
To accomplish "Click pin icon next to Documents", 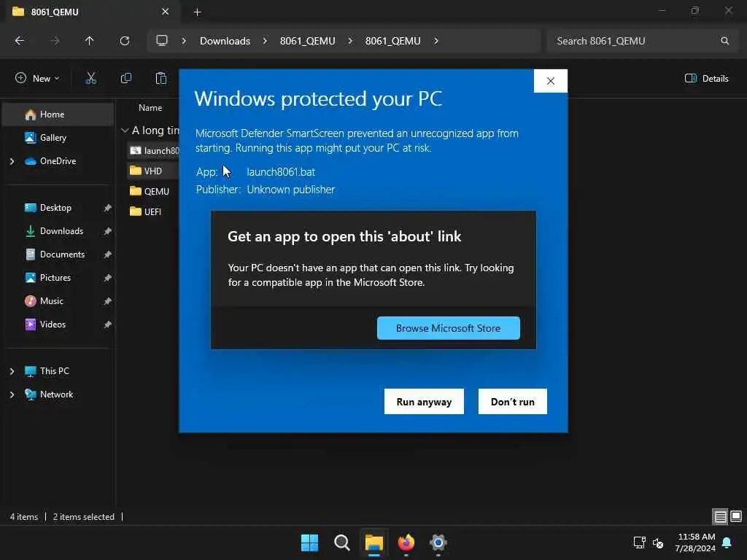I will (x=108, y=254).
